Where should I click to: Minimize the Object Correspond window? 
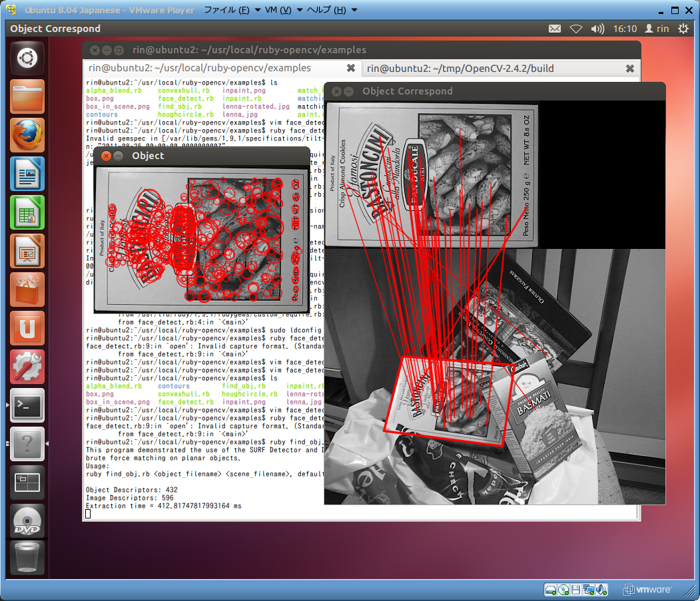click(x=348, y=91)
